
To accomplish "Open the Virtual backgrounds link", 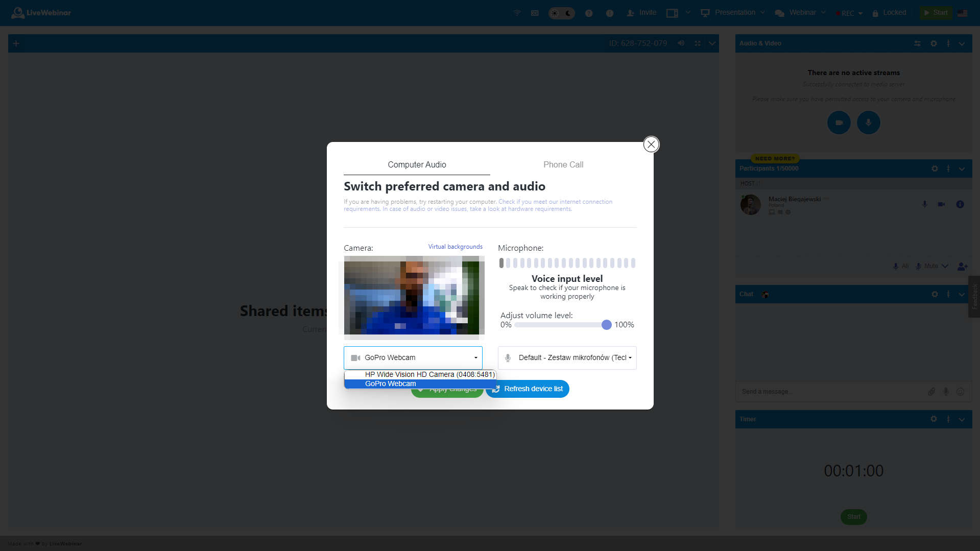I will coord(455,247).
